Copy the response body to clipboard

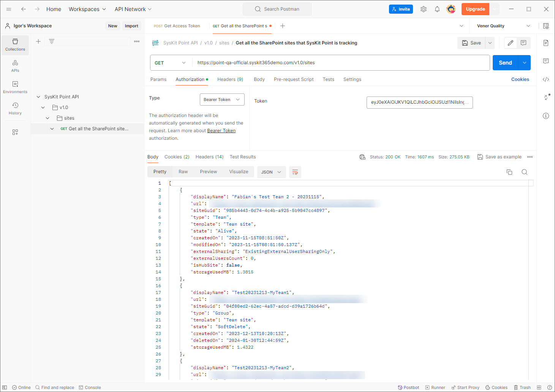509,172
